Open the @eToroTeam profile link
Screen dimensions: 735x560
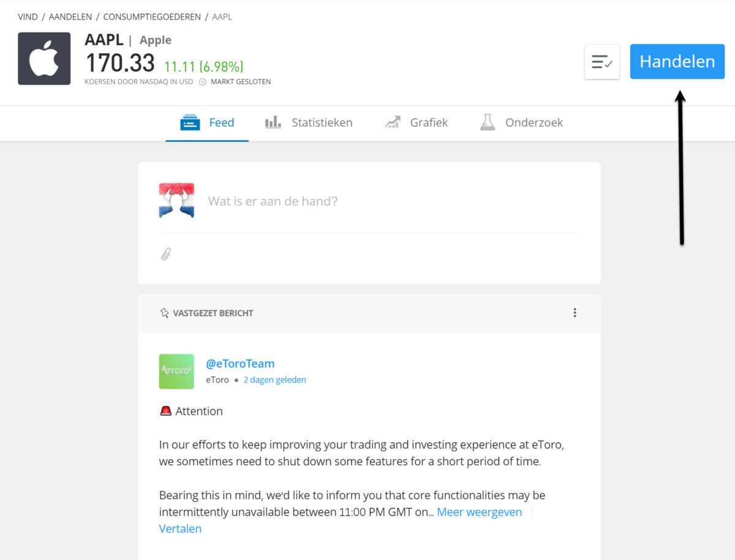tap(240, 364)
